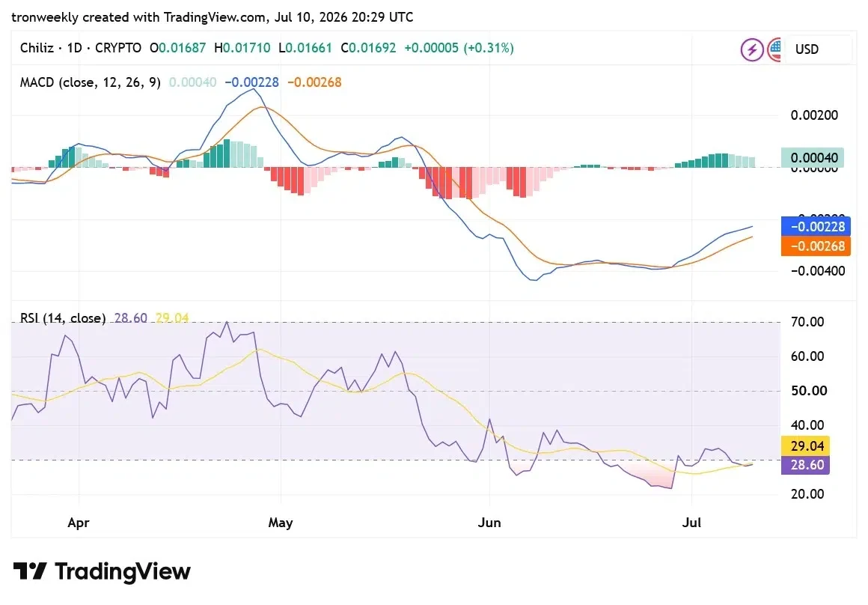868x605 pixels.
Task: Click the close value C0.01692
Action: pyautogui.click(x=368, y=48)
